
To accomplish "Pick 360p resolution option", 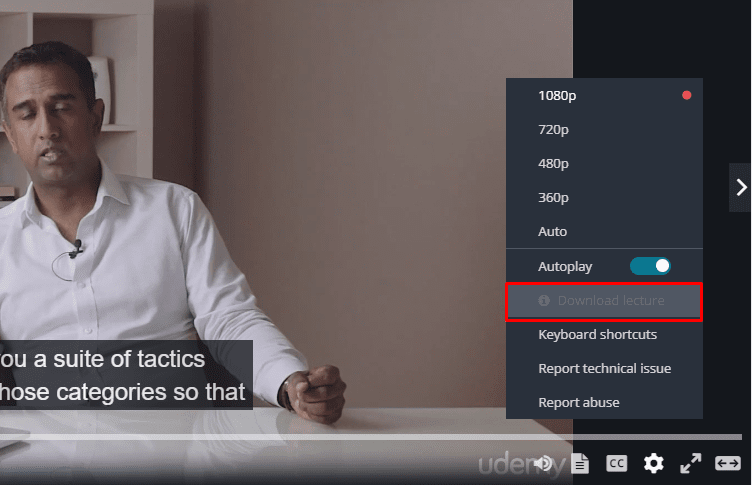I will click(604, 198).
